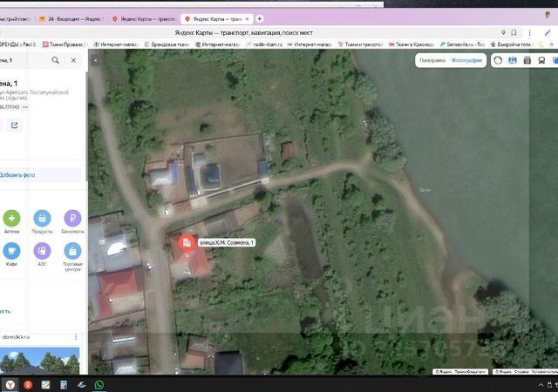Open the domclick.ru ad image thumbnail

pyautogui.click(x=40, y=361)
